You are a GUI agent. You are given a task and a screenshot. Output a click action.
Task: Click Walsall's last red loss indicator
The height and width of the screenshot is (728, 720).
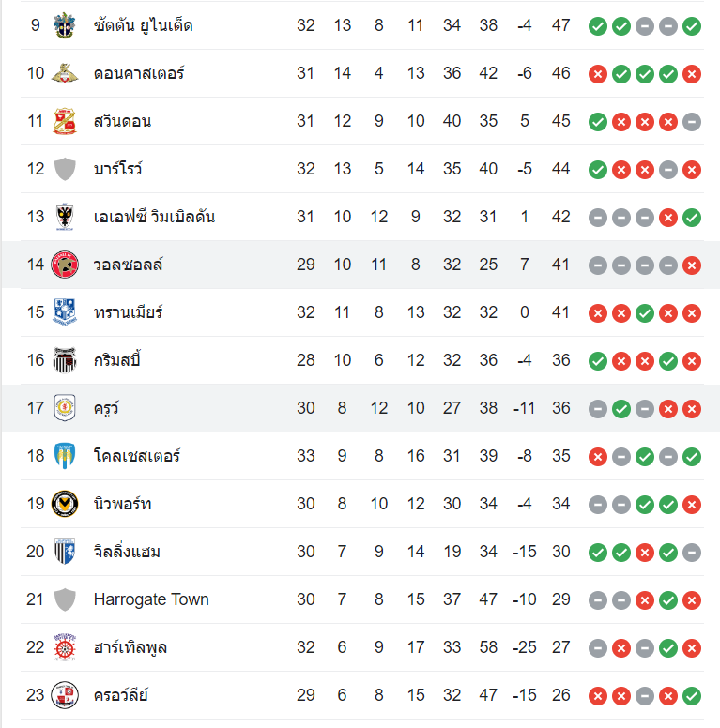pyautogui.click(x=692, y=265)
